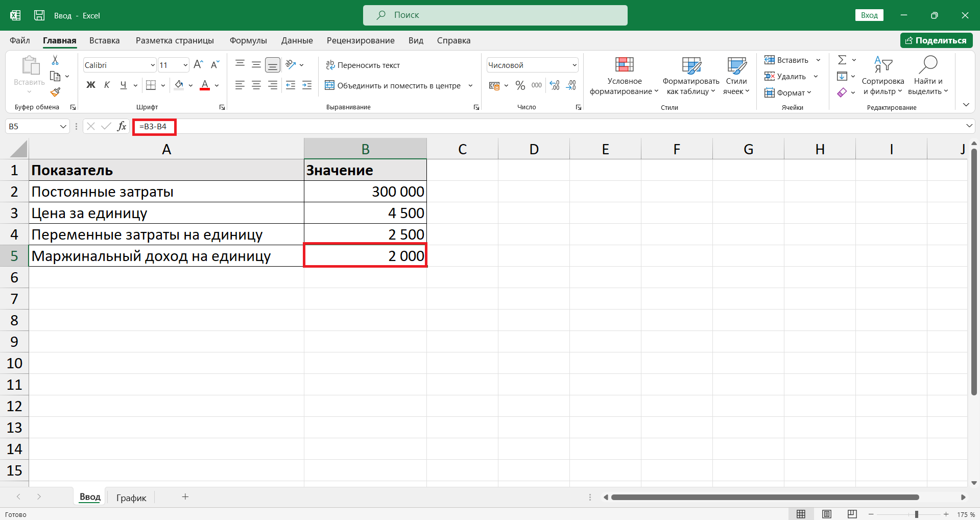Viewport: 980px width, 520px height.
Task: Switch to the График sheet tab
Action: 131,498
